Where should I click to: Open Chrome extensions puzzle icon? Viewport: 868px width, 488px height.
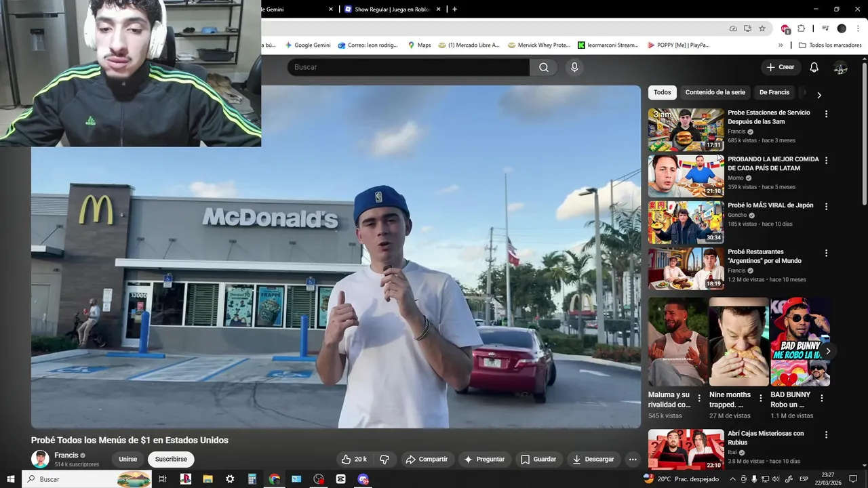801,28
